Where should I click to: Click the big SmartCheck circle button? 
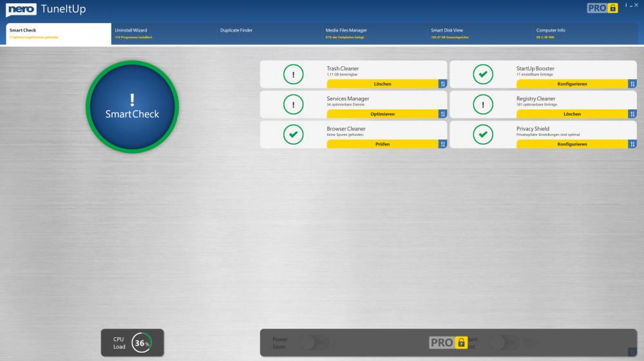[x=132, y=107]
